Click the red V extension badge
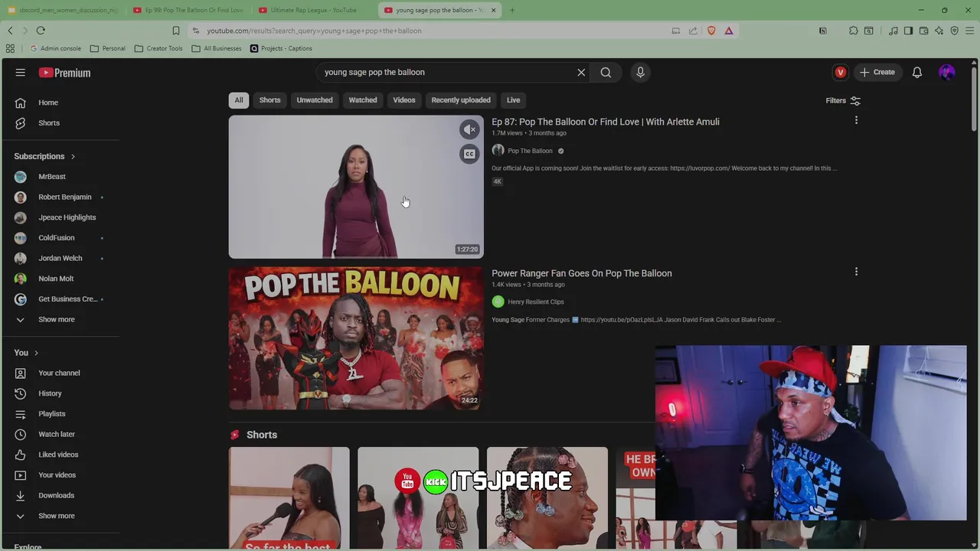This screenshot has width=980, height=551. (x=841, y=73)
